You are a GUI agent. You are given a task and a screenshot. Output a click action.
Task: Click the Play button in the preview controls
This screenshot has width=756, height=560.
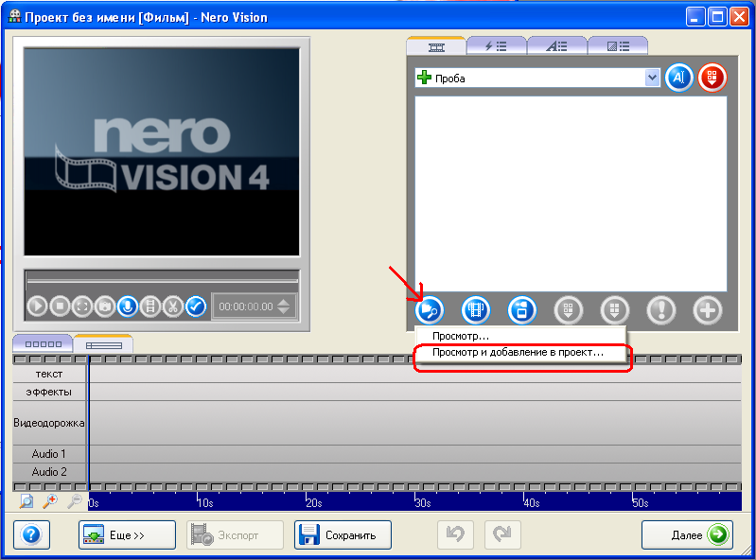click(x=37, y=306)
